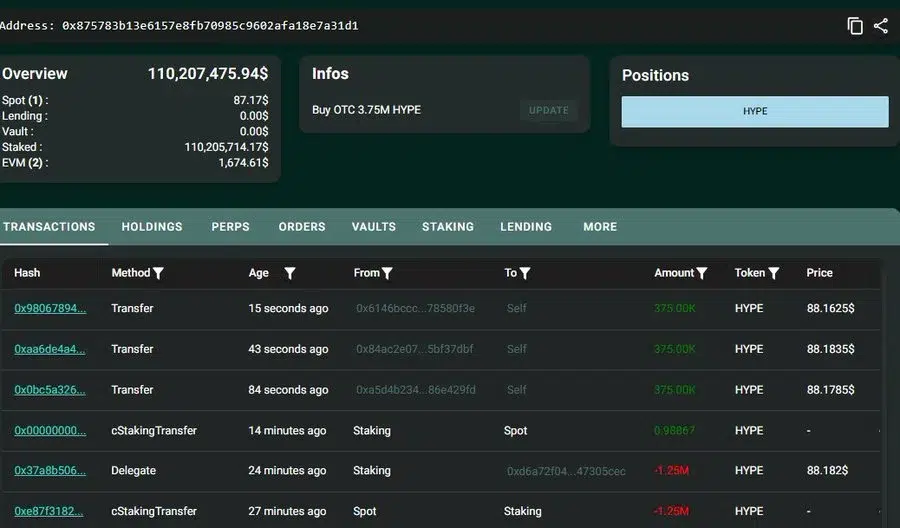Click the 84 seconds ago age cell
This screenshot has width=900, height=528.
pyautogui.click(x=288, y=390)
